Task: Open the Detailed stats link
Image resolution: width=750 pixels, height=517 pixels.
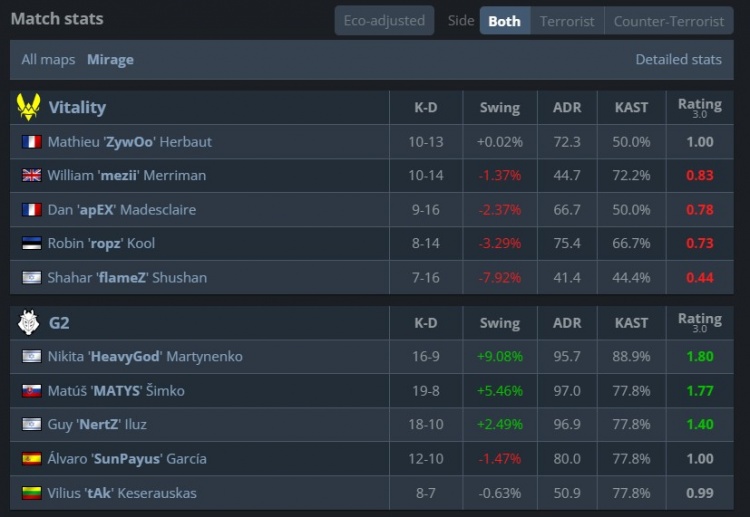Action: (x=678, y=60)
